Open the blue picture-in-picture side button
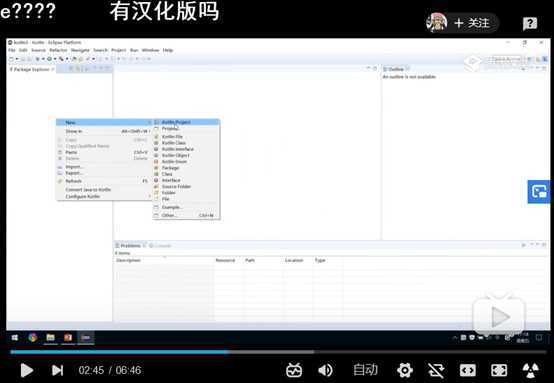554x383 pixels. coord(539,192)
